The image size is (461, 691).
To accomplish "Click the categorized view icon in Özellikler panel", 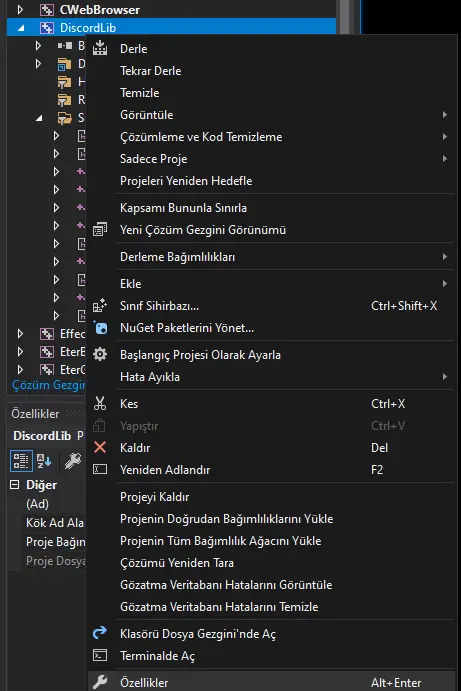I will (21, 461).
